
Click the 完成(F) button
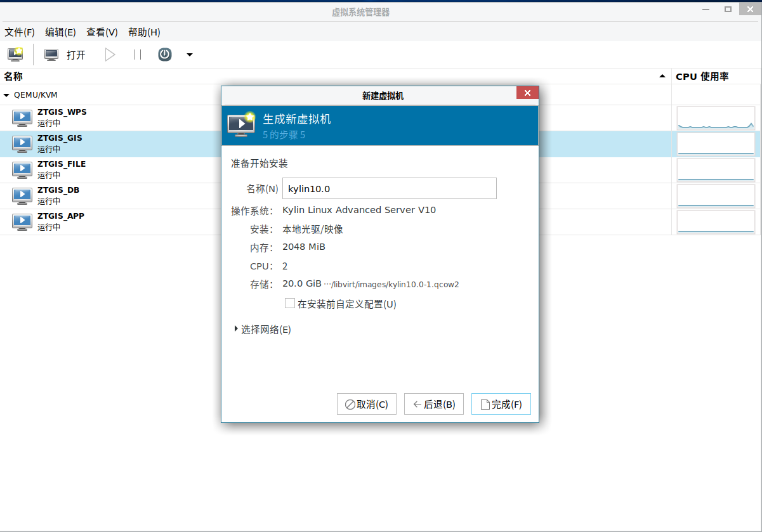501,405
